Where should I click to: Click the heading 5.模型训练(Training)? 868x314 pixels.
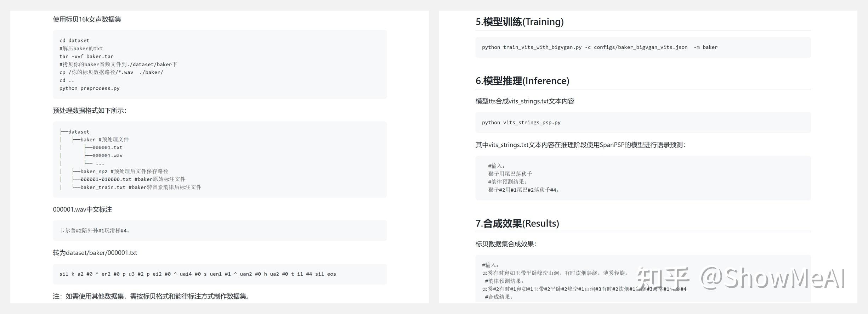click(x=519, y=22)
